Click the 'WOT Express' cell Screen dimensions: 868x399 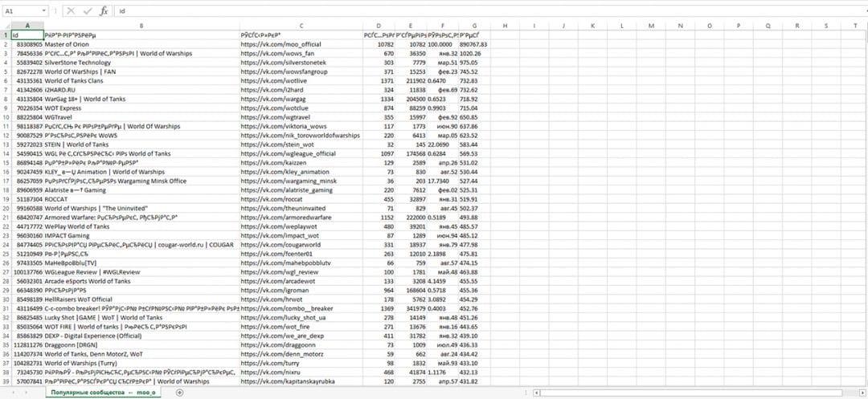[x=141, y=108]
